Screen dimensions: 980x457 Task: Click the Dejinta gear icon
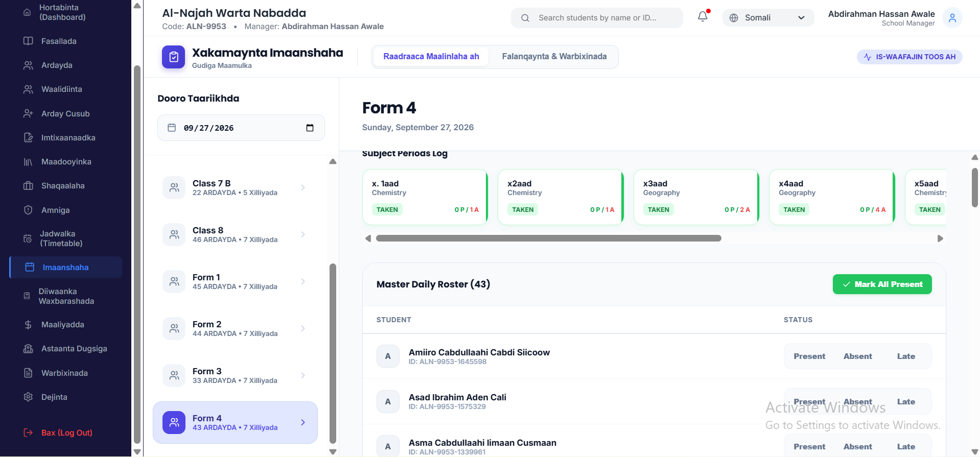tap(28, 397)
